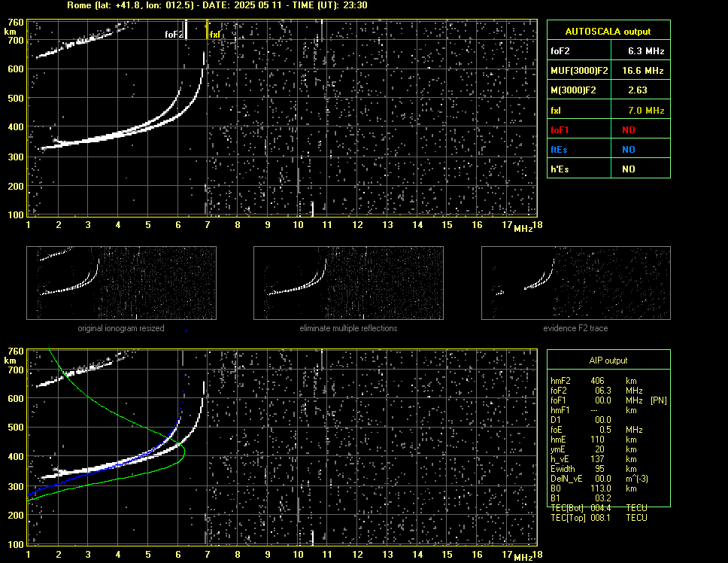Image resolution: width=728 pixels, height=563 pixels.
Task: Select the red NO value for foF1
Action: pyautogui.click(x=628, y=130)
